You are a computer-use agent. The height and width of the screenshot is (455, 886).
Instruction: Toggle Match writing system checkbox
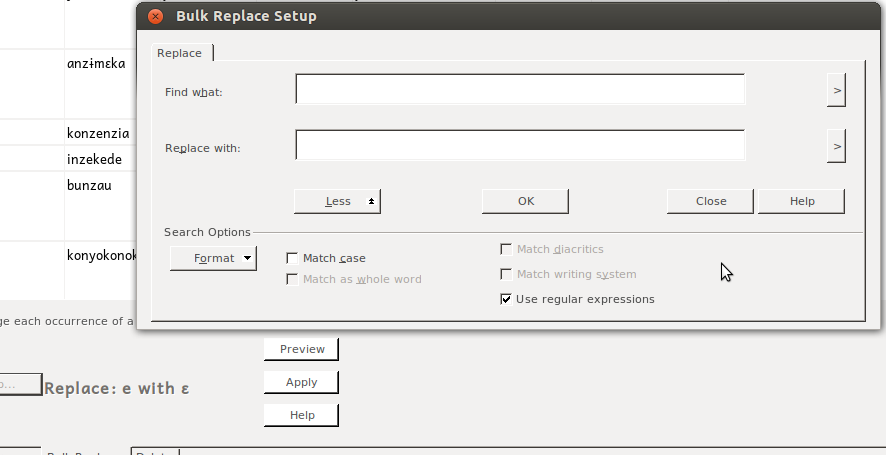tap(506, 274)
